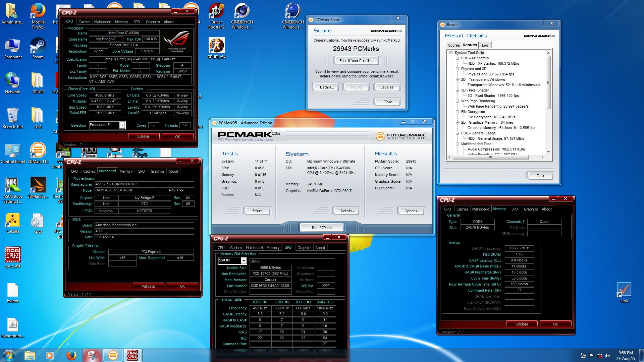
Task: Open the LinX desktop shortcut
Action: tap(624, 292)
